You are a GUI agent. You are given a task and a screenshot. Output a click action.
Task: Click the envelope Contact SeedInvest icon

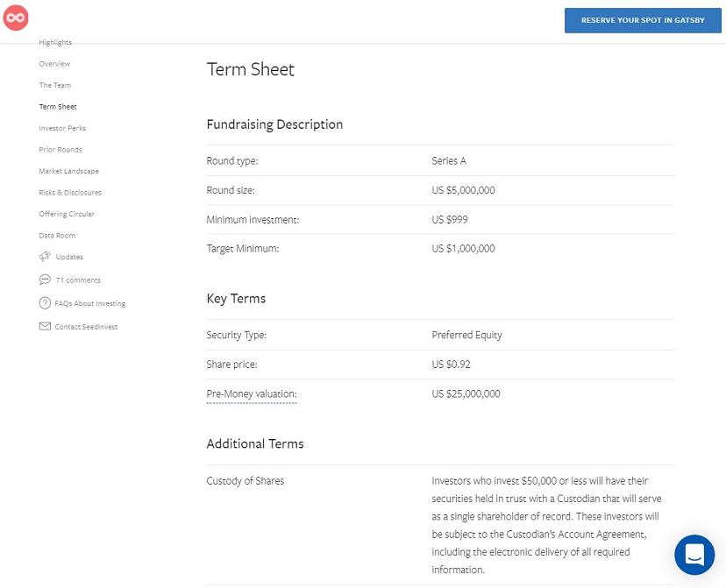click(45, 327)
